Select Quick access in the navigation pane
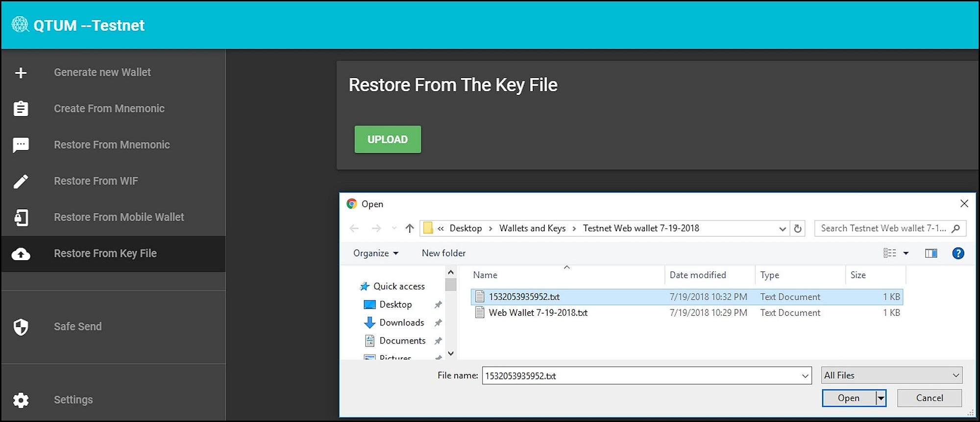 399,286
